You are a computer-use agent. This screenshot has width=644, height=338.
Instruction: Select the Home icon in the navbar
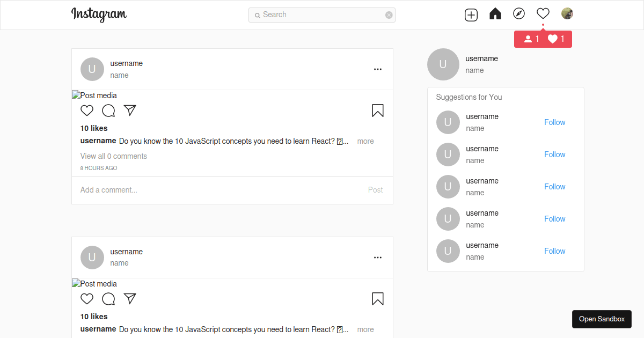[x=495, y=14]
